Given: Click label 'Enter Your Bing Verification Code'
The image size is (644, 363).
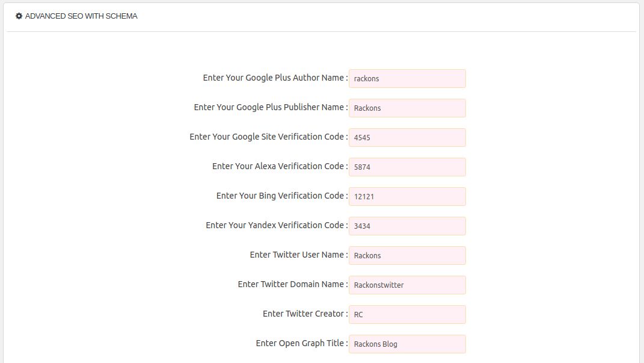Looking at the screenshot, I should 282,196.
